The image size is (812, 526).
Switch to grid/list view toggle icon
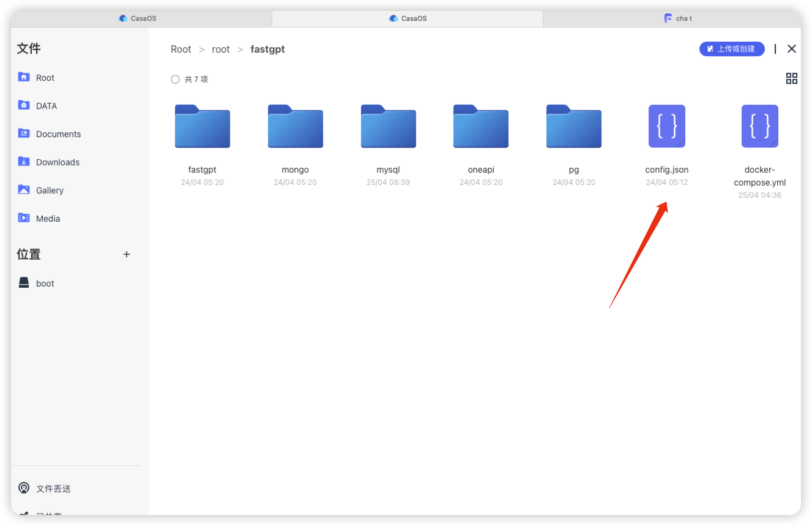click(792, 78)
